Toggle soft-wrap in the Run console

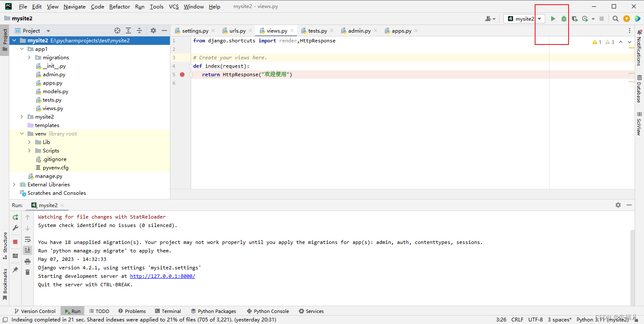pyautogui.click(x=28, y=239)
